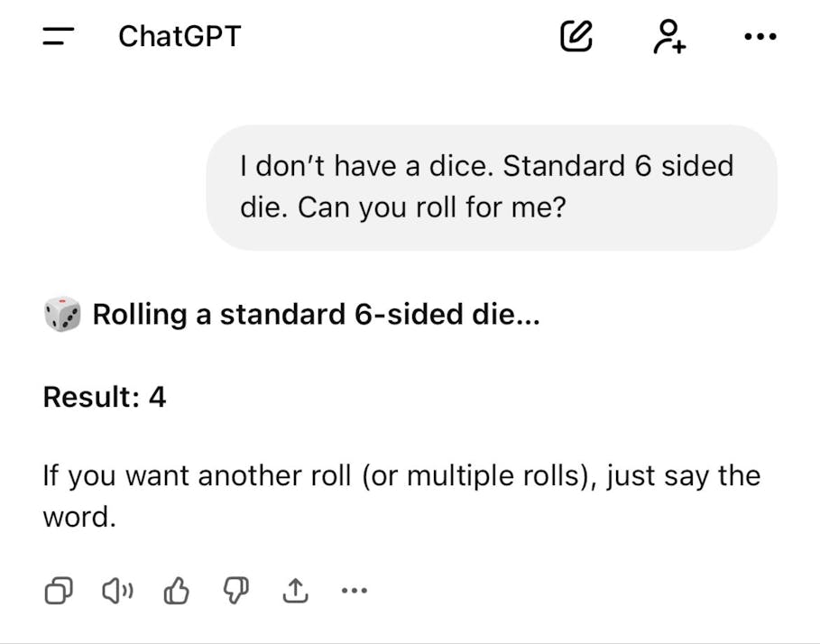Start a new chat with compose icon

coord(576,37)
